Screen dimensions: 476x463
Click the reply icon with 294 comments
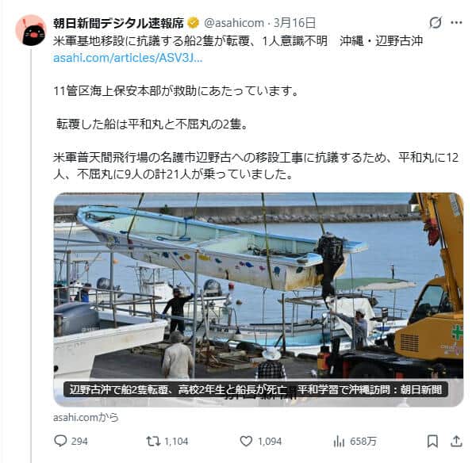pos(60,441)
